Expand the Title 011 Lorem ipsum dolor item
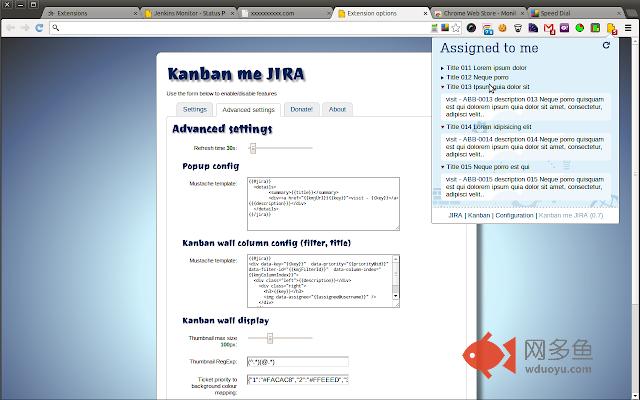 pos(484,68)
